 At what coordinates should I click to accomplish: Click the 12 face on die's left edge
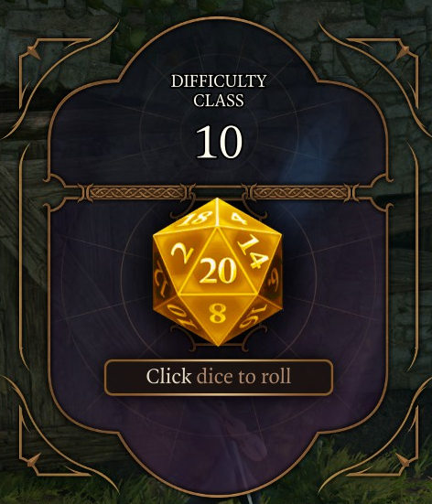point(161,278)
